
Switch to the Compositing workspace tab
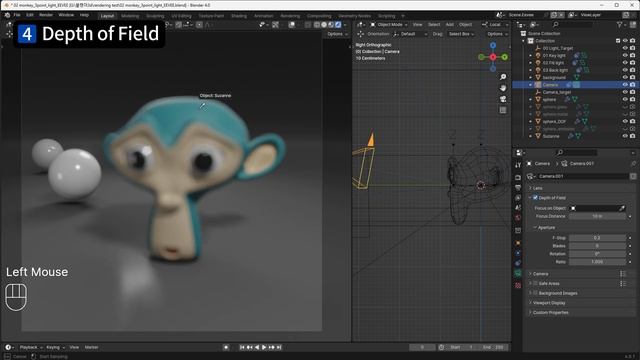pyautogui.click(x=319, y=16)
